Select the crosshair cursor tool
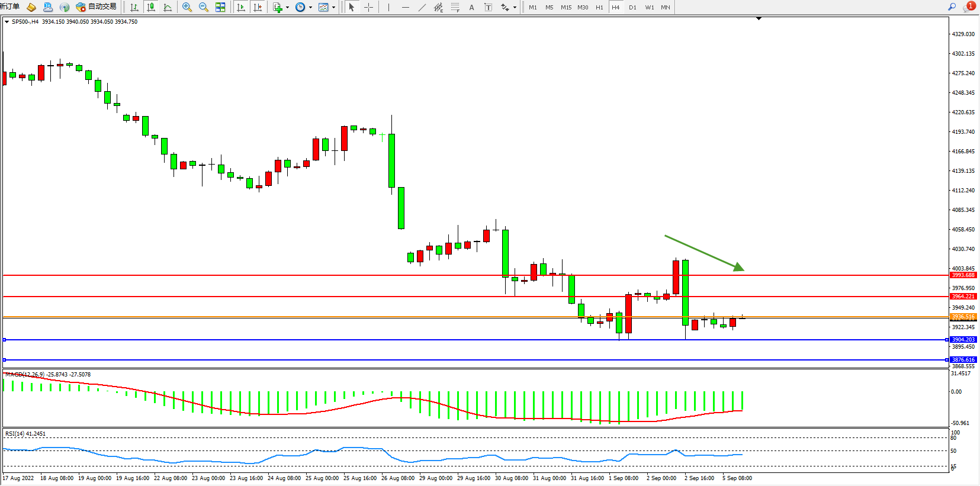The height and width of the screenshot is (486, 980). pos(368,7)
